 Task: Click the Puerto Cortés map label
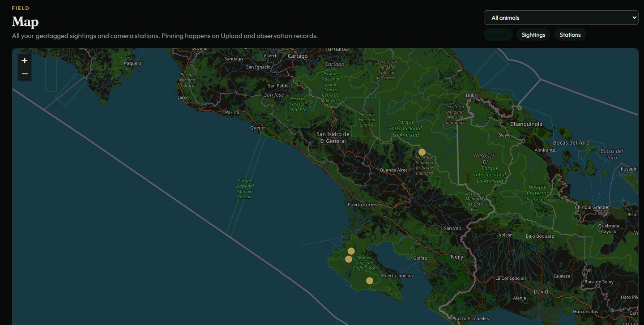tap(363, 205)
